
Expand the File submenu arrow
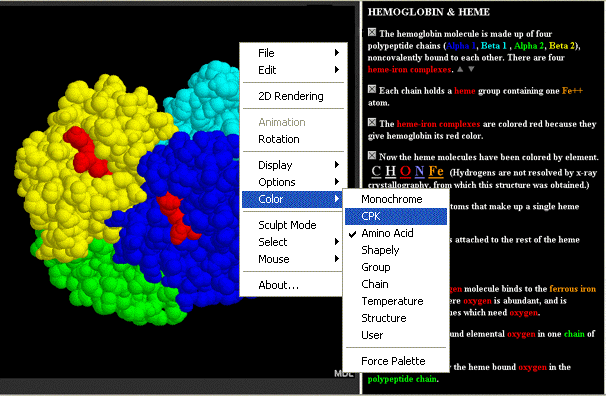337,53
